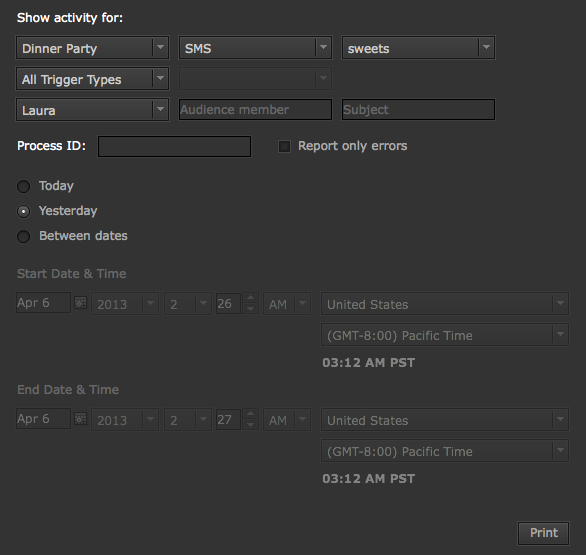Viewport: 586px width, 555px height.
Task: Focus the Process ID input field
Action: coord(174,146)
